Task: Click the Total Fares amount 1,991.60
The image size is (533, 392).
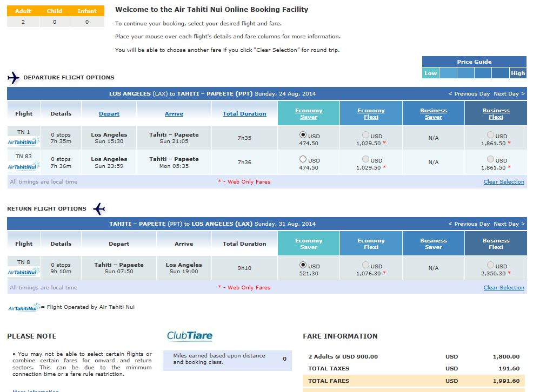Action: 506,381
